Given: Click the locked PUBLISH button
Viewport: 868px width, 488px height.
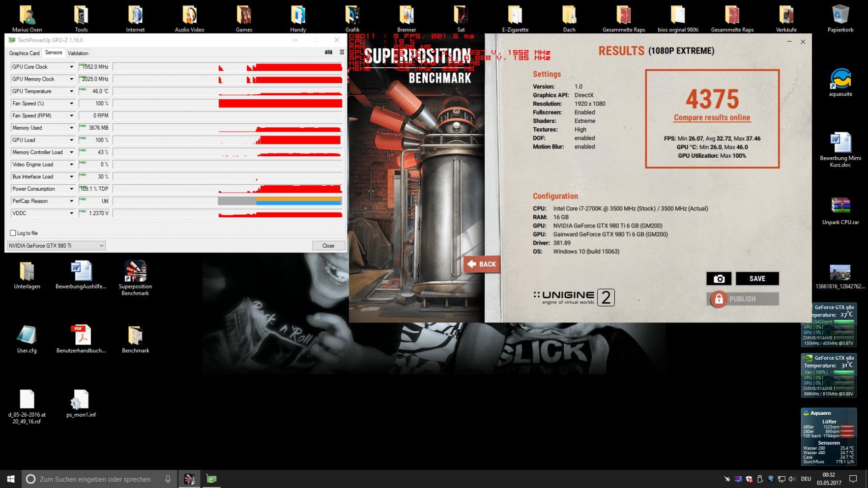Looking at the screenshot, I should 743,299.
